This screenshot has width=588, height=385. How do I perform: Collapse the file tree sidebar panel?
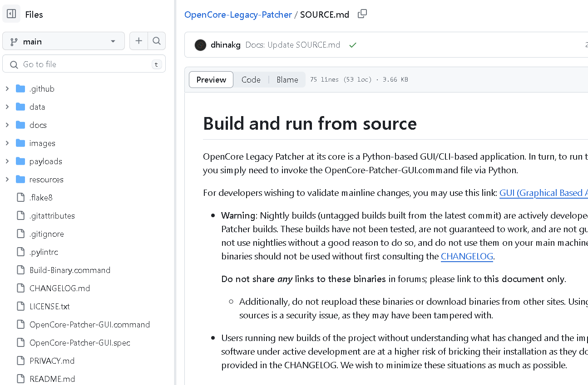pyautogui.click(x=11, y=14)
